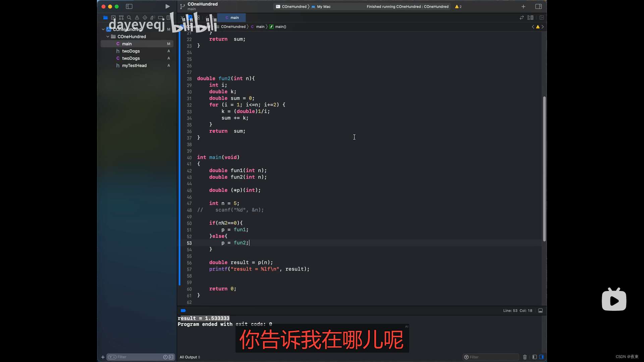This screenshot has width=644, height=362.
Task: Clear console with trash icon
Action: coord(525,357)
